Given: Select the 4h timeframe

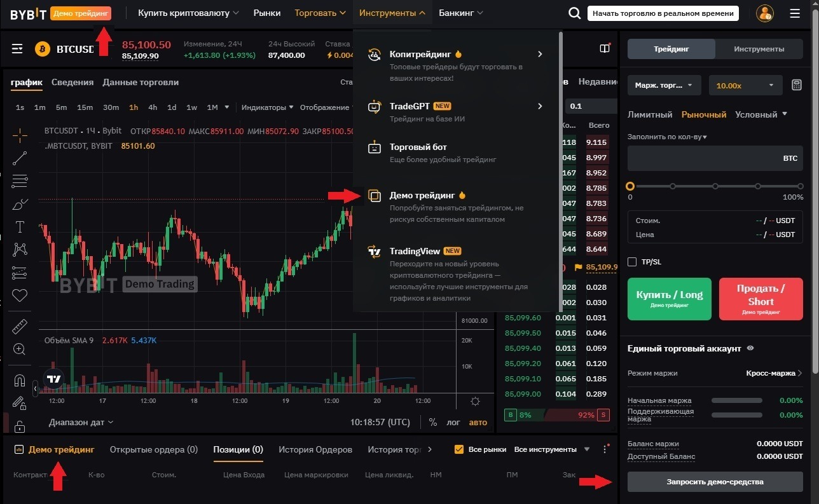Looking at the screenshot, I should click(153, 107).
